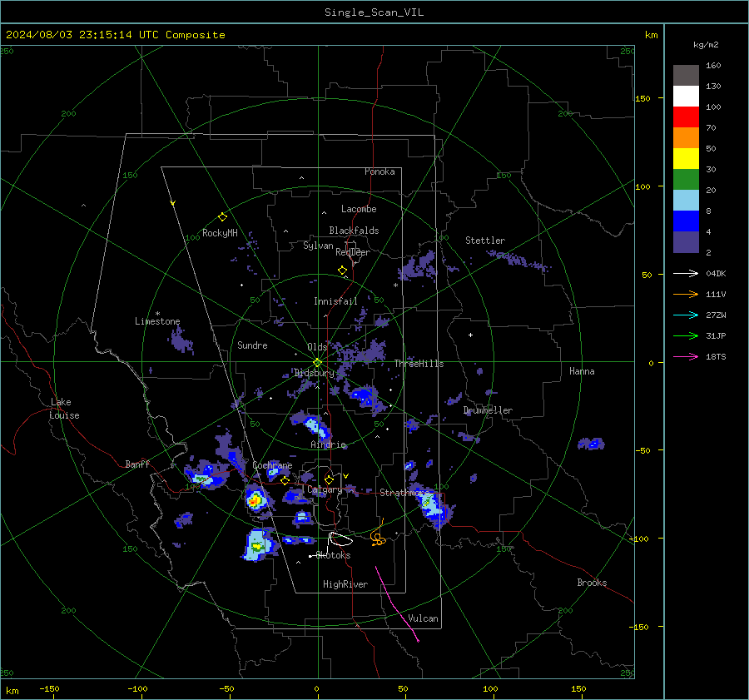Click the Sundre town label
The image size is (749, 700).
point(252,345)
